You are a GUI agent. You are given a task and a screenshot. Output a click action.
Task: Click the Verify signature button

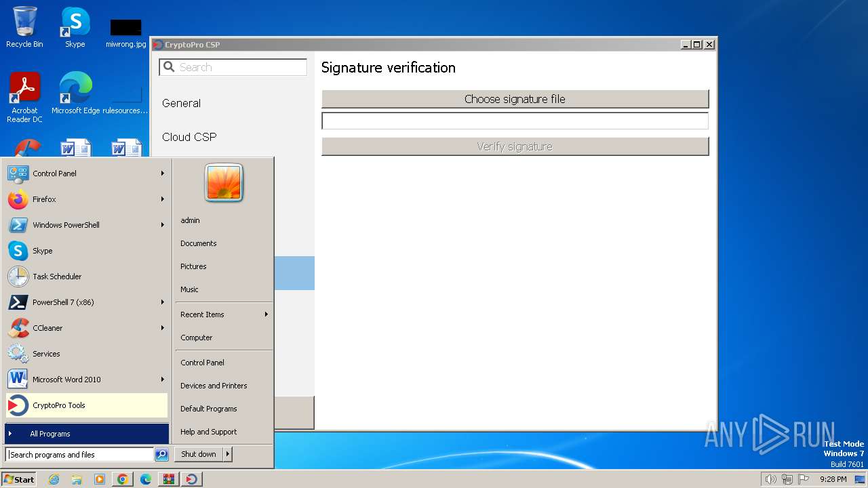click(x=515, y=146)
